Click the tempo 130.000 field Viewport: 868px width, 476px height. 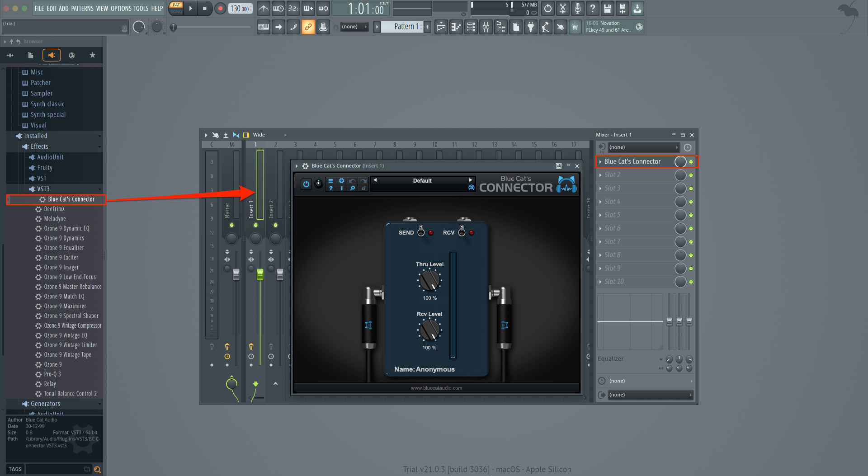tap(240, 9)
